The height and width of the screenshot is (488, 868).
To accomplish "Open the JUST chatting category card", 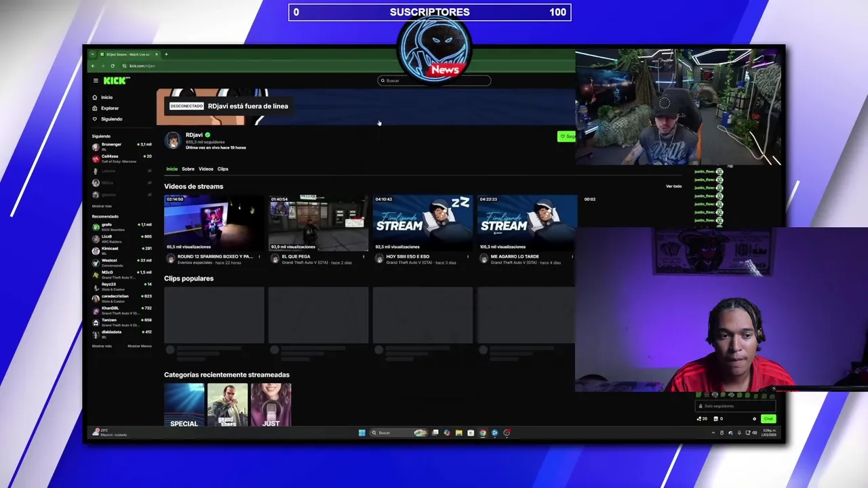I will [x=271, y=405].
